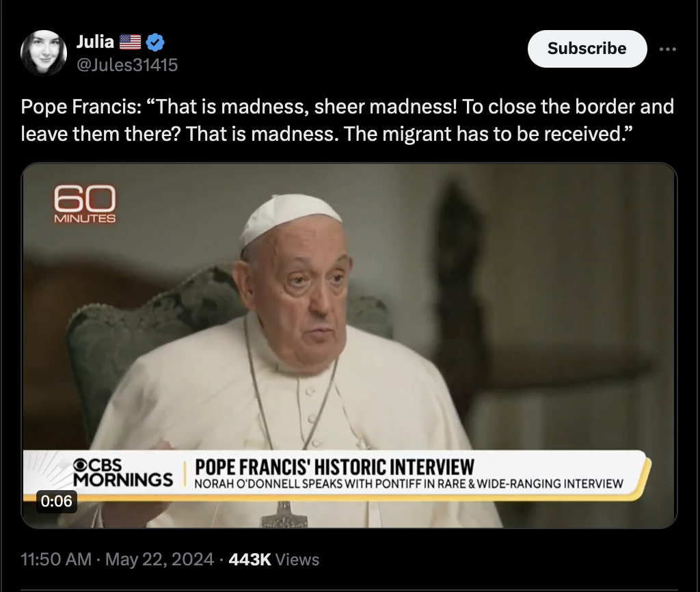Click the word Views after 443K
The height and width of the screenshot is (592, 700).
[297, 560]
